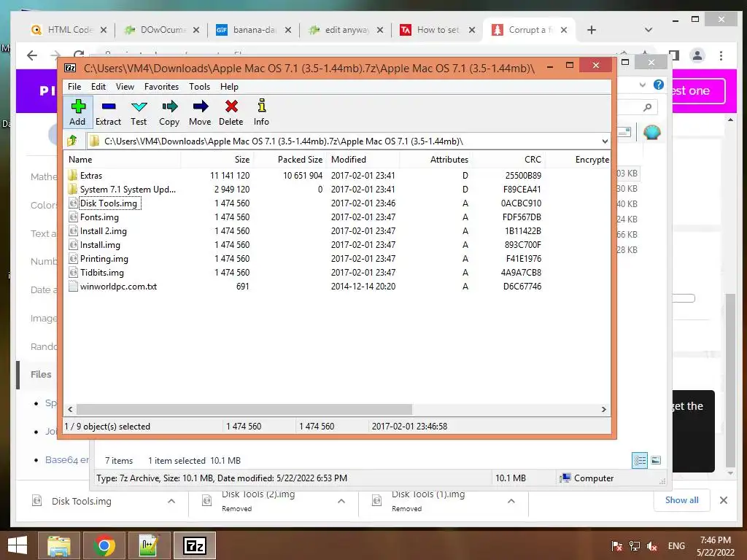Sort by the CRC column header
747x560 pixels.
(x=509, y=160)
